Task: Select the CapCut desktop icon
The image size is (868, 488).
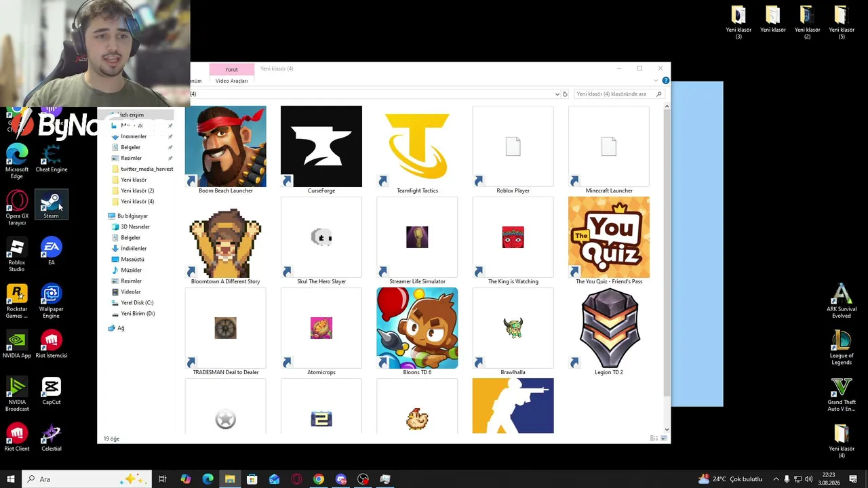Action: point(51,391)
